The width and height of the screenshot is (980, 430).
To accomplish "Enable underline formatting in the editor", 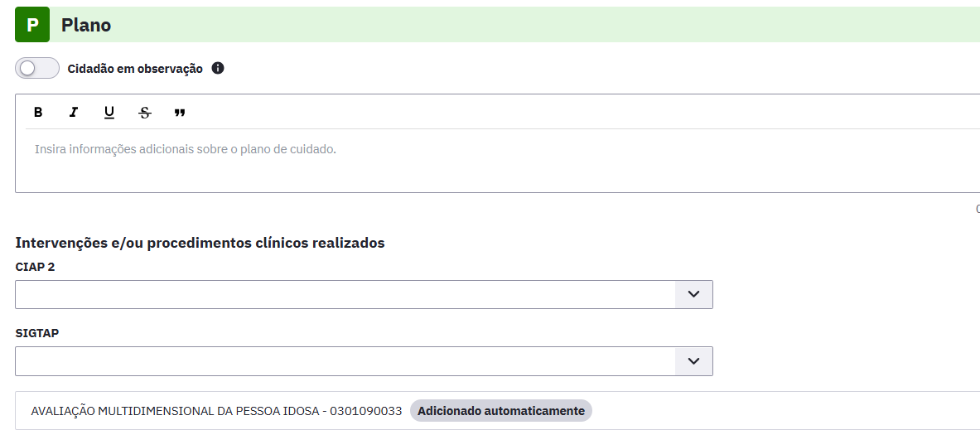I will click(x=109, y=113).
